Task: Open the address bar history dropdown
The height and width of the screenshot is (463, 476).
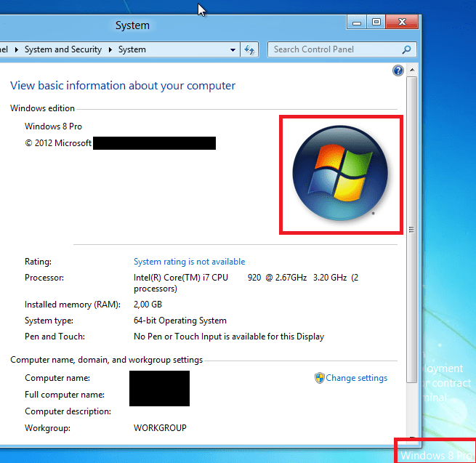Action: click(x=233, y=49)
